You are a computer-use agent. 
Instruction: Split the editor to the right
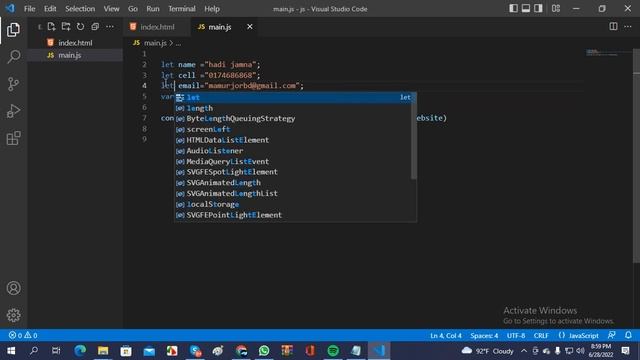613,27
